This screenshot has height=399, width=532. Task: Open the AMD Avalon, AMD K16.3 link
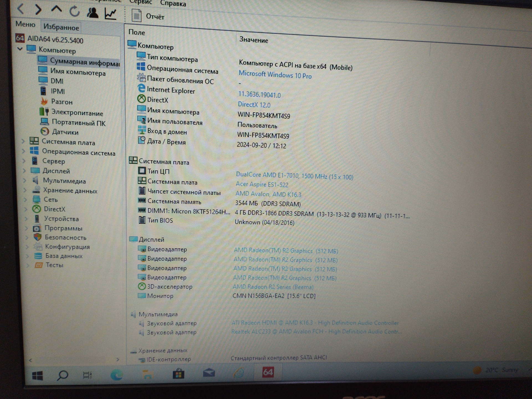pos(268,194)
